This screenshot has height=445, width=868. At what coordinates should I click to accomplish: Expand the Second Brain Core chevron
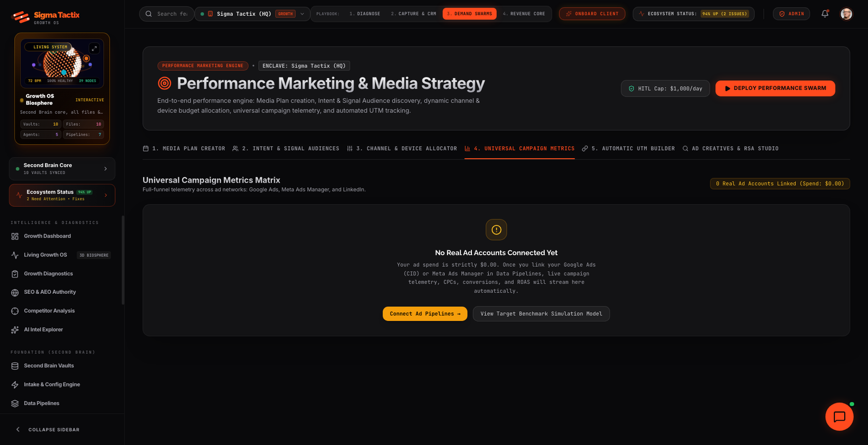[x=105, y=169]
